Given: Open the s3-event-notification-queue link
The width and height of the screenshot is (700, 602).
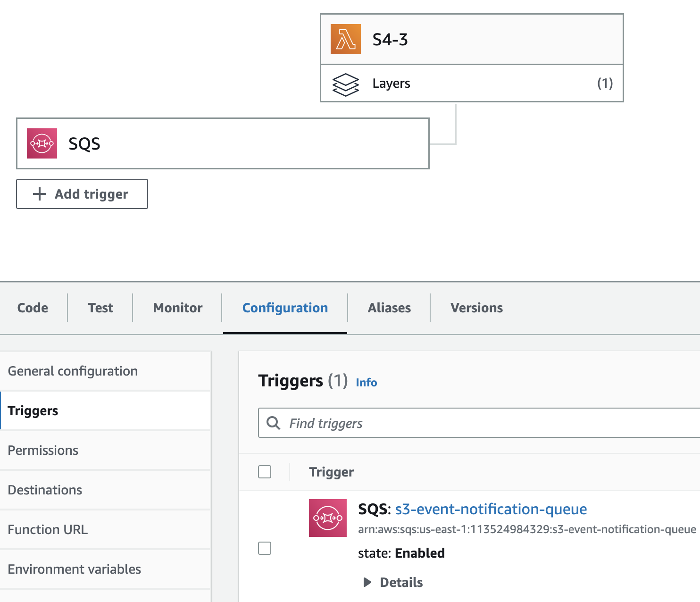Looking at the screenshot, I should coord(491,509).
